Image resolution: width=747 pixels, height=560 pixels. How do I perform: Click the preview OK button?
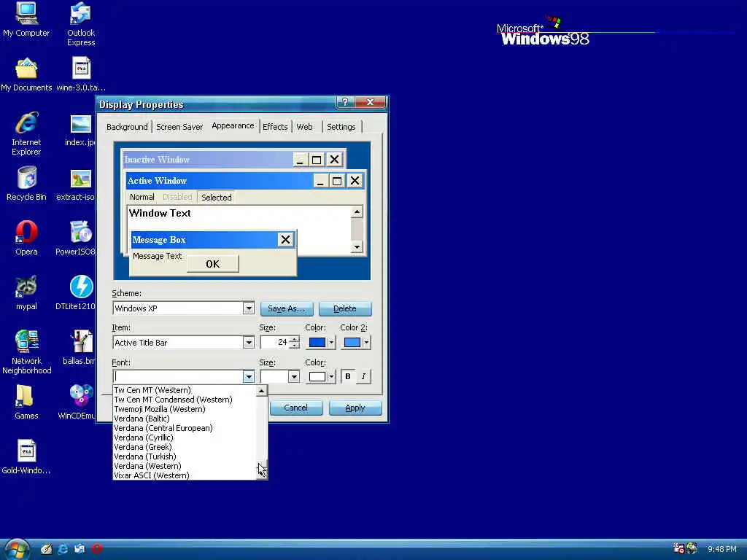(x=212, y=264)
